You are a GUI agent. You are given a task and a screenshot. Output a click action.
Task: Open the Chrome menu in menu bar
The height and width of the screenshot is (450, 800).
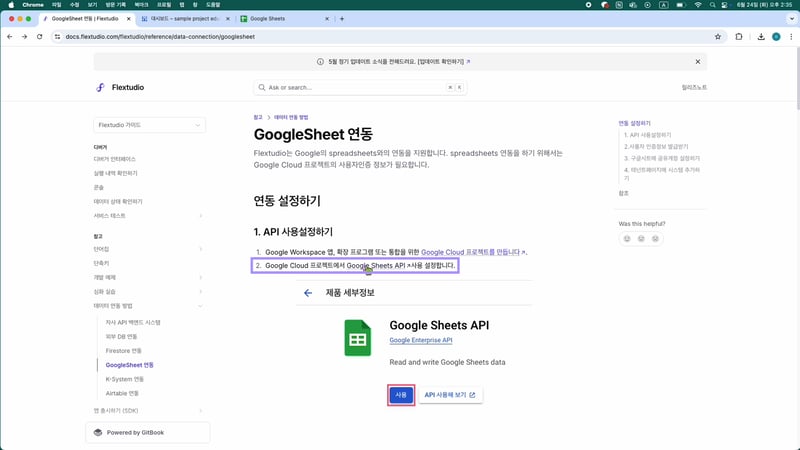coord(33,5)
